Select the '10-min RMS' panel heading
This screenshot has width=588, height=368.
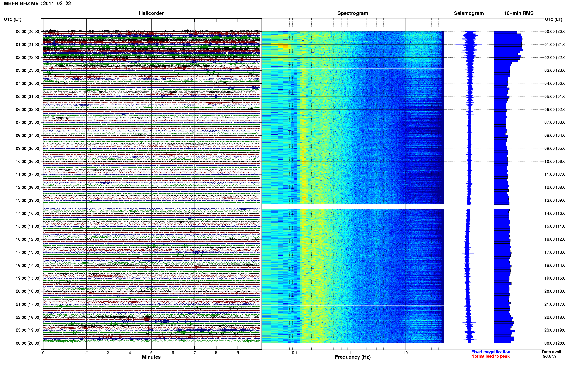(519, 13)
